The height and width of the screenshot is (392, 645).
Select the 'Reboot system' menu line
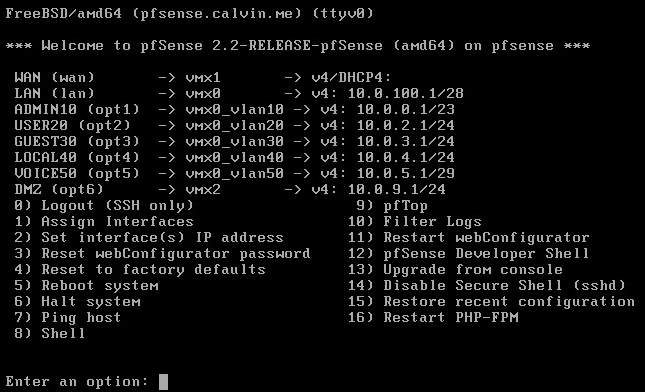point(86,286)
